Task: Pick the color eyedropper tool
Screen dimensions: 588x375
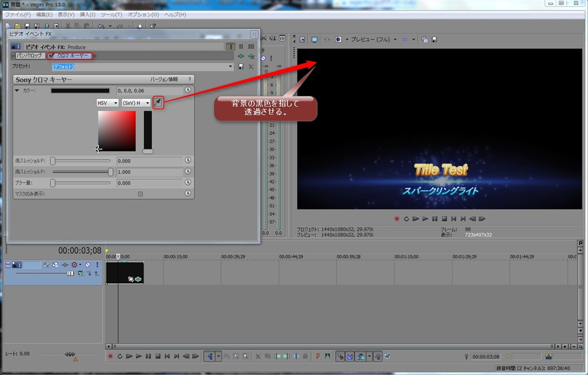Action: point(158,102)
